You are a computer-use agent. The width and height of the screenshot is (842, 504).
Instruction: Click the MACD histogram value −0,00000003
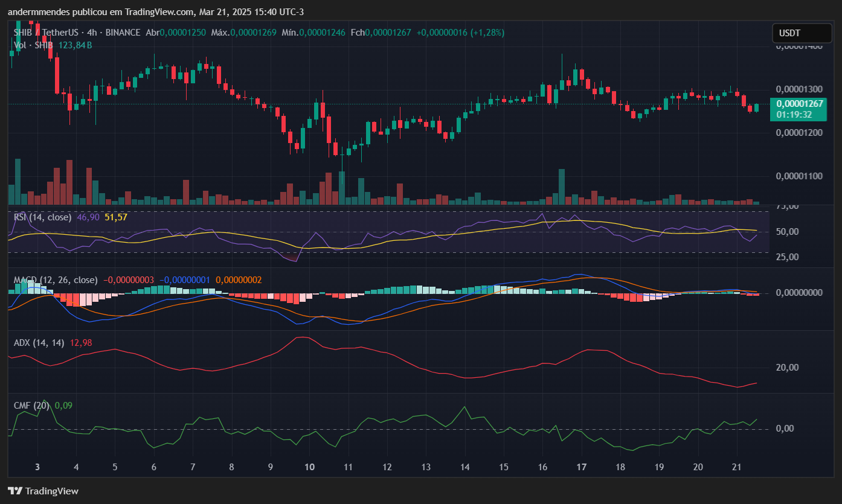129,280
